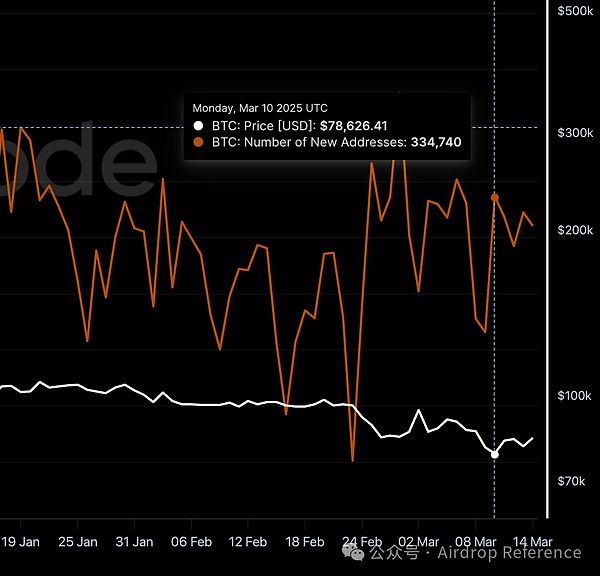Viewport: 600px width, 576px height.
Task: Select the 19 Jan date label
Action: [21, 542]
